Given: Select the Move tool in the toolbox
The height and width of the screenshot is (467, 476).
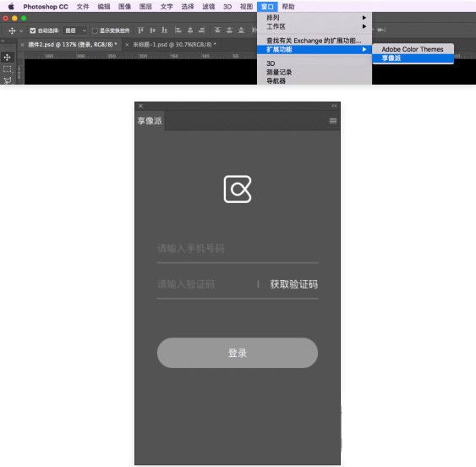Looking at the screenshot, I should pyautogui.click(x=8, y=58).
